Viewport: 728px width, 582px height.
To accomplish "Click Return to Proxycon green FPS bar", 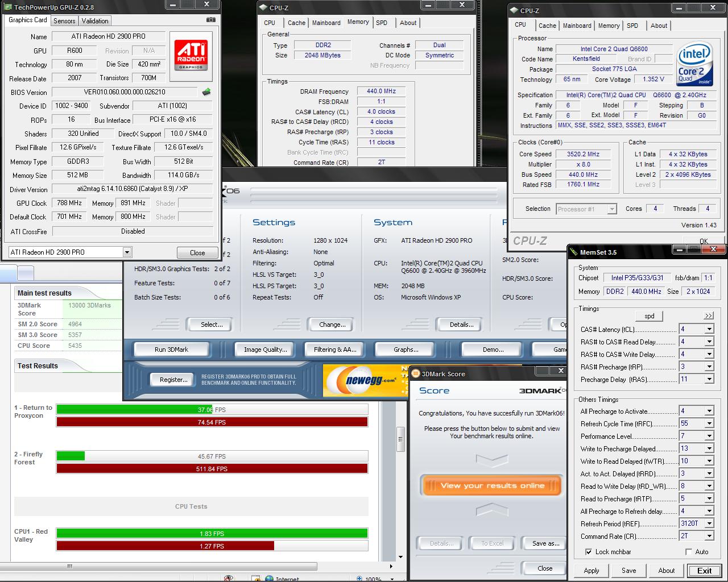I will [135, 409].
